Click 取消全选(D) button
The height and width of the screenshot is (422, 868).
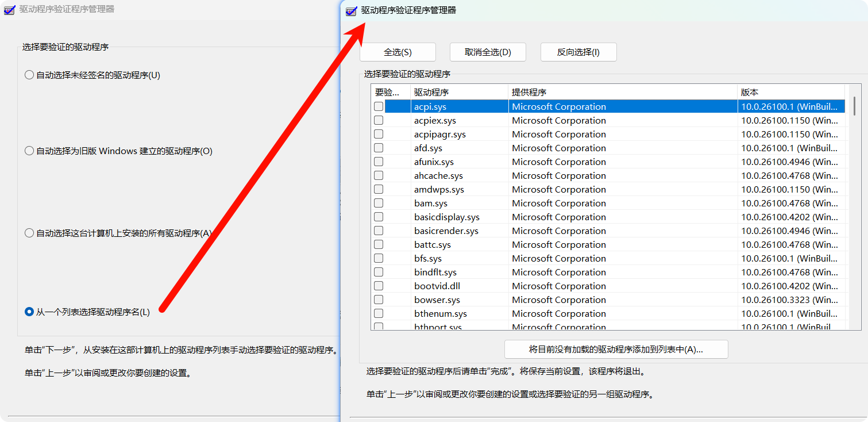pyautogui.click(x=488, y=52)
